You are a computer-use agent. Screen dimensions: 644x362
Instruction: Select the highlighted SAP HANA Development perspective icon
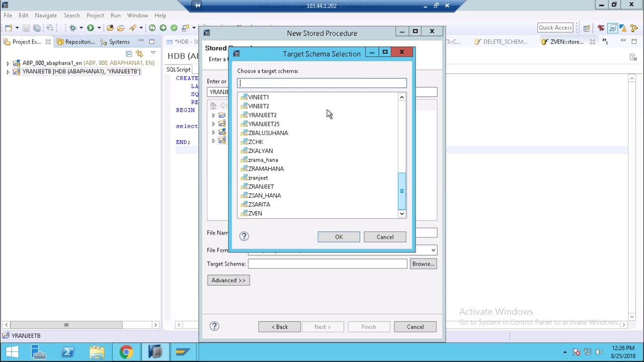(612, 28)
